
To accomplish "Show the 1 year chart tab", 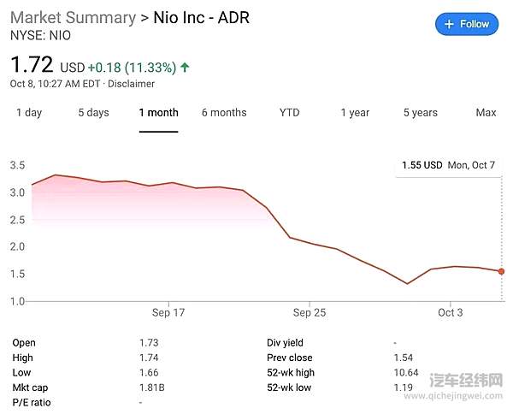I will 355,113.
